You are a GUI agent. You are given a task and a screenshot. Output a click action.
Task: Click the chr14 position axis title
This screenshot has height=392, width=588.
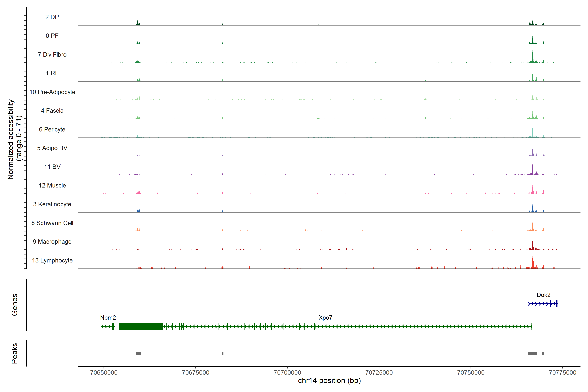tap(329, 381)
